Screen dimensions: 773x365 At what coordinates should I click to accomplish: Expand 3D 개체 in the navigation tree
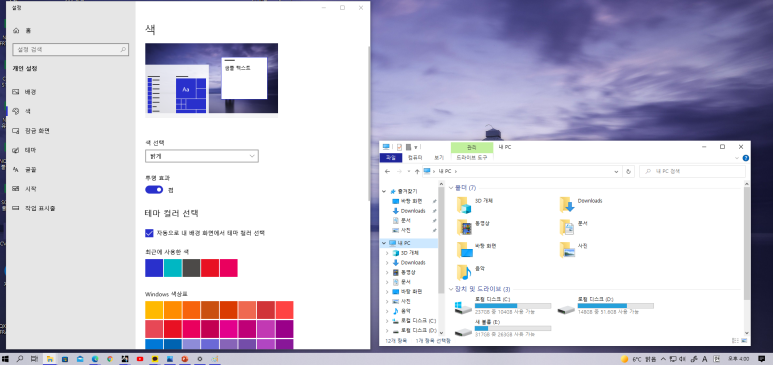tap(387, 253)
